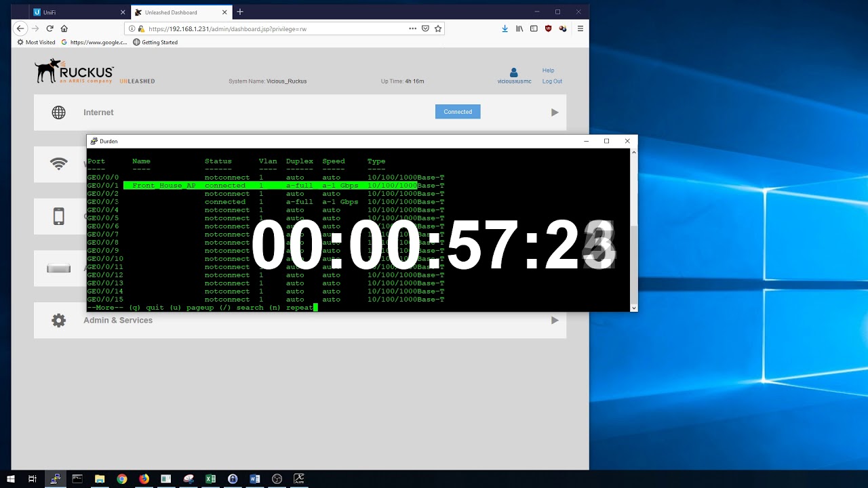
Task: Click the GE0/0/15 port row label
Action: [x=105, y=300]
